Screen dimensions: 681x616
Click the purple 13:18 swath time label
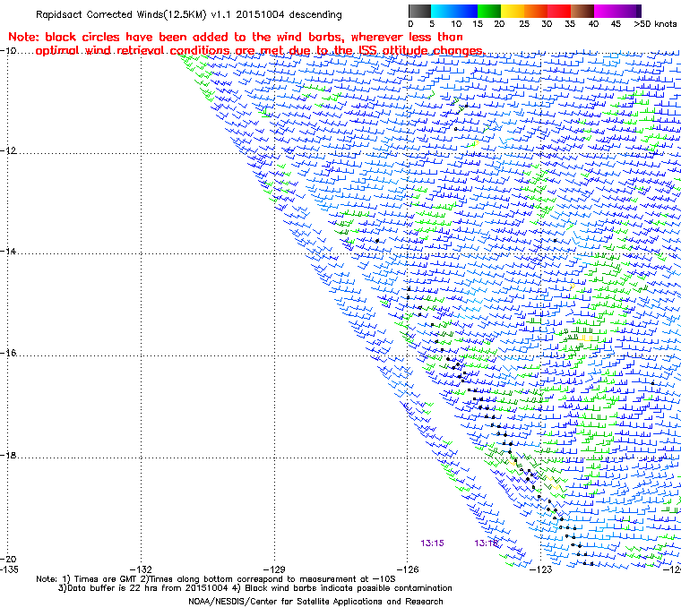point(486,543)
